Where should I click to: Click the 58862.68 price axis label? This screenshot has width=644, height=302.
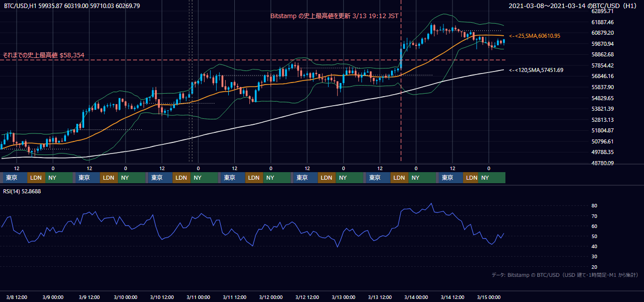602,54
